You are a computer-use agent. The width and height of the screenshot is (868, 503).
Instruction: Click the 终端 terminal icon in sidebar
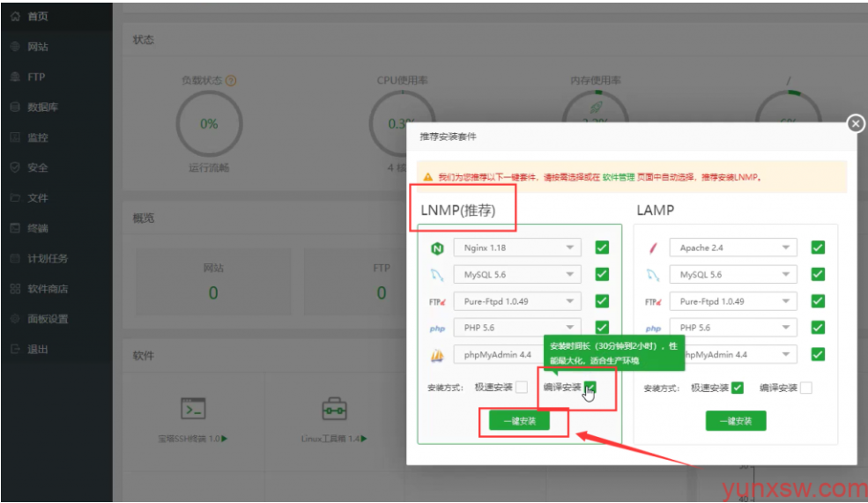tap(15, 228)
